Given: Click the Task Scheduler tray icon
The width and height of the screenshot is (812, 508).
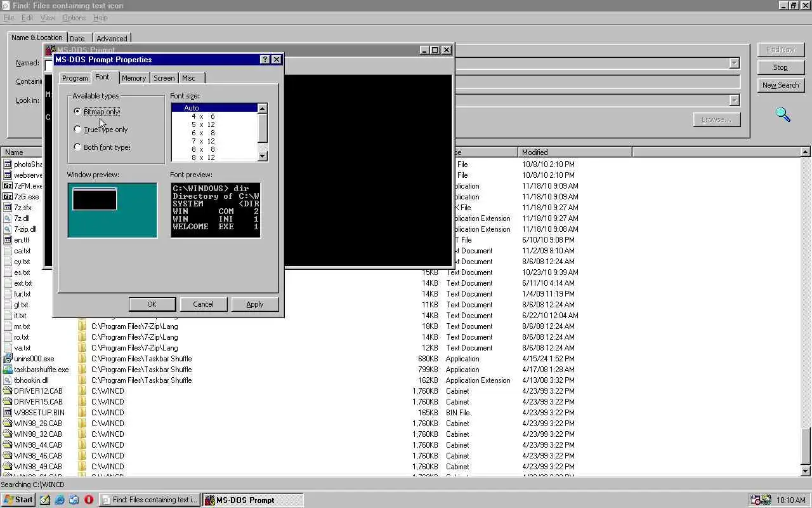Looking at the screenshot, I should click(x=756, y=500).
